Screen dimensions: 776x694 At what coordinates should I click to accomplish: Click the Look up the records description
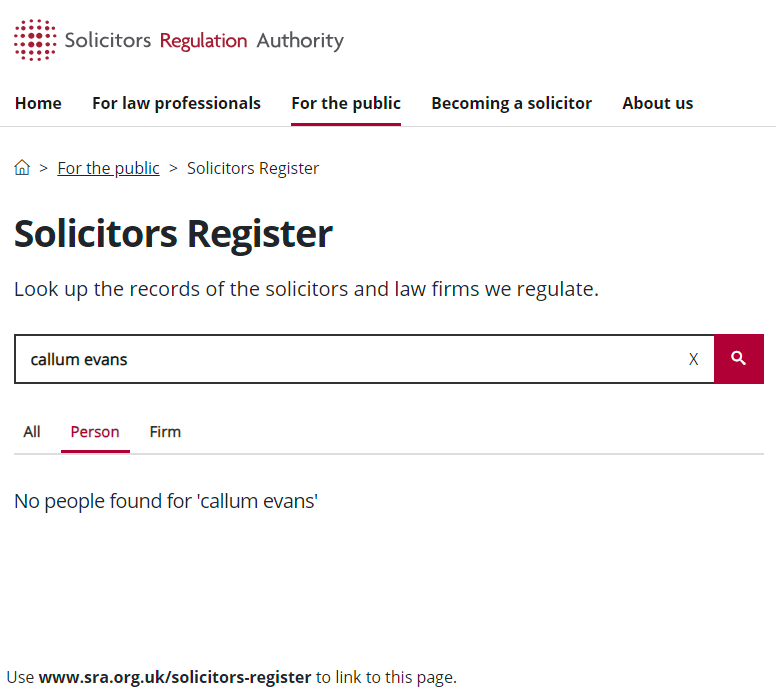[x=306, y=289]
